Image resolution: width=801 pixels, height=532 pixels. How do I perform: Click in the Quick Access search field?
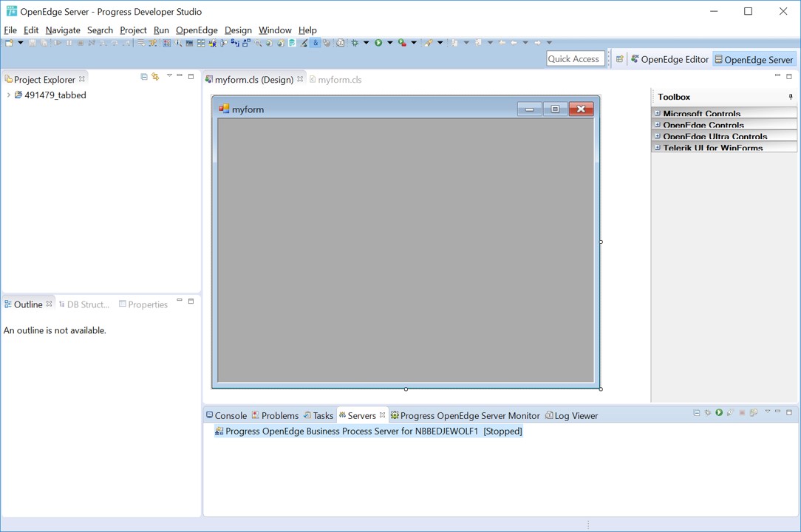tap(573, 59)
